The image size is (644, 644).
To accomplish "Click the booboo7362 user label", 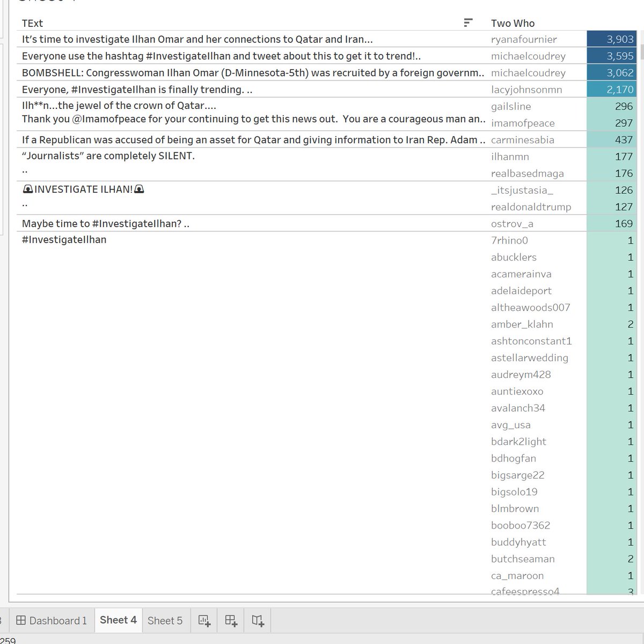I will pyautogui.click(x=521, y=525).
